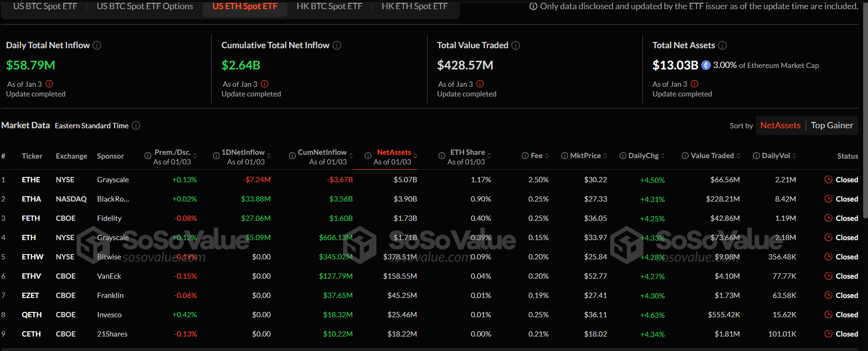Sort table by NetAssets button
The image size is (868, 351).
click(x=780, y=125)
